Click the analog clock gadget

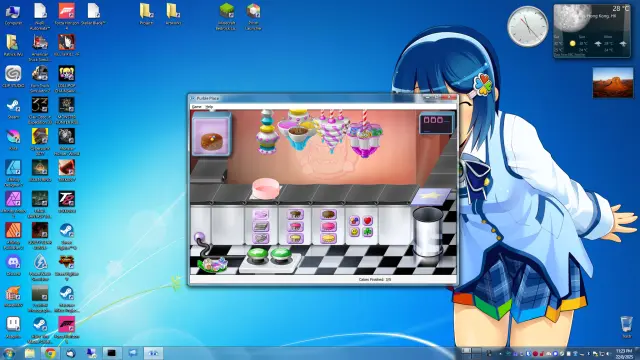(x=527, y=27)
